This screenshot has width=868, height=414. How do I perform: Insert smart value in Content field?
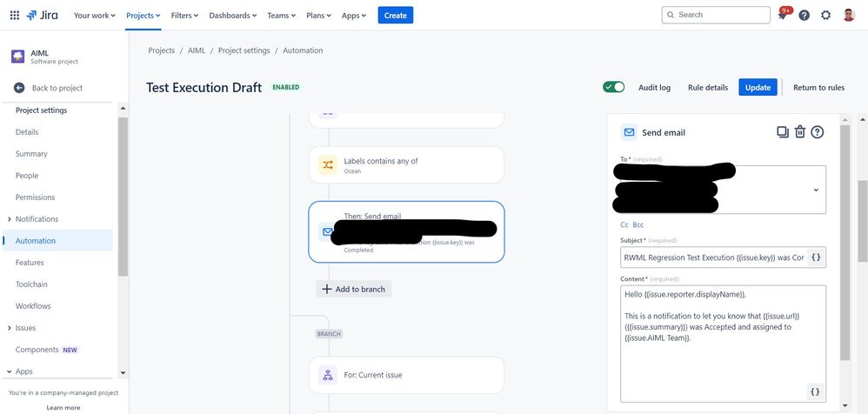(815, 391)
